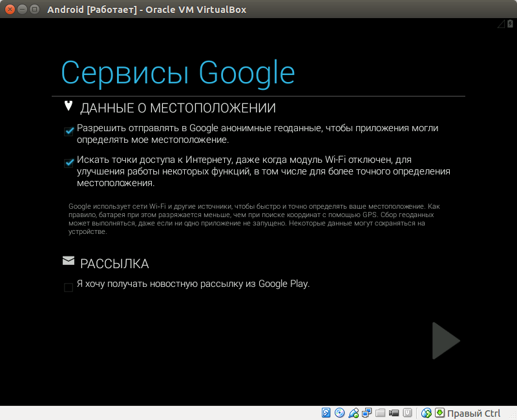Click the keyboard capture green arrow icon

pos(440,413)
